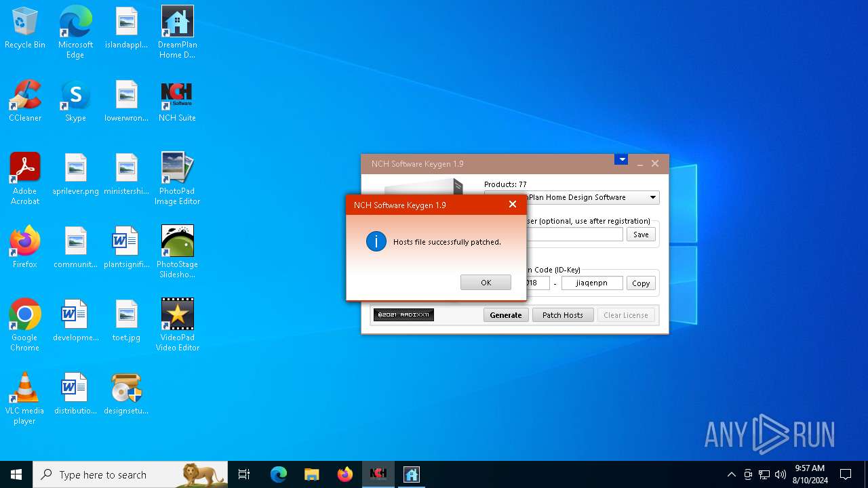The image size is (868, 488).
Task: Select aprilever.png file on desktop
Action: tap(75, 175)
